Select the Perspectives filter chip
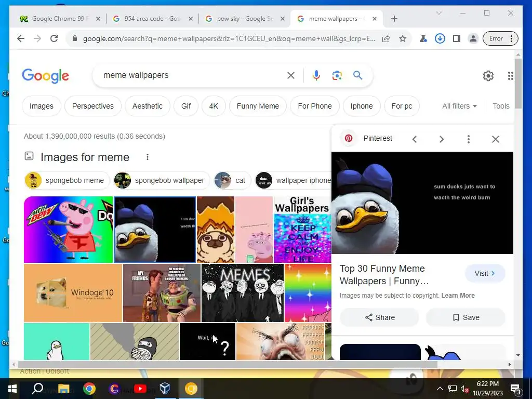 [x=92, y=106]
